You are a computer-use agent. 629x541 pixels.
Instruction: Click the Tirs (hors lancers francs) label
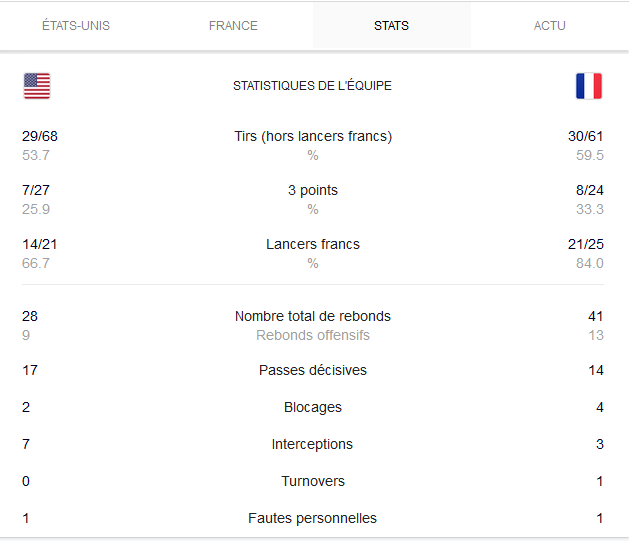(313, 136)
